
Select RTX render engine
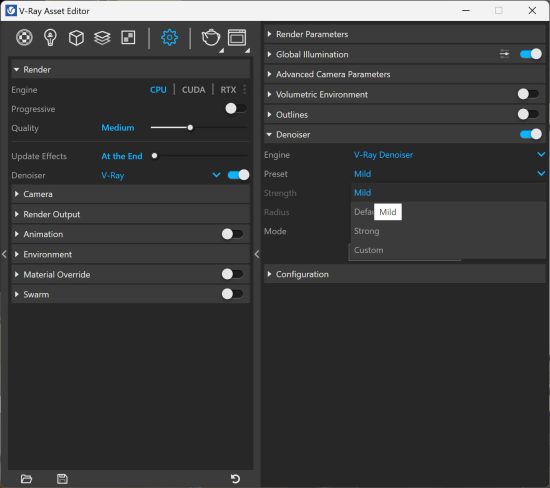pyautogui.click(x=228, y=90)
